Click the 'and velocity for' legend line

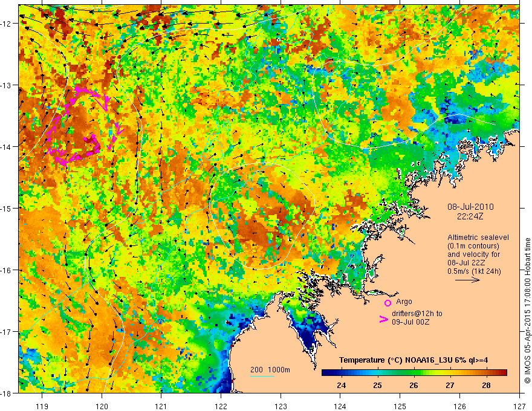point(473,254)
